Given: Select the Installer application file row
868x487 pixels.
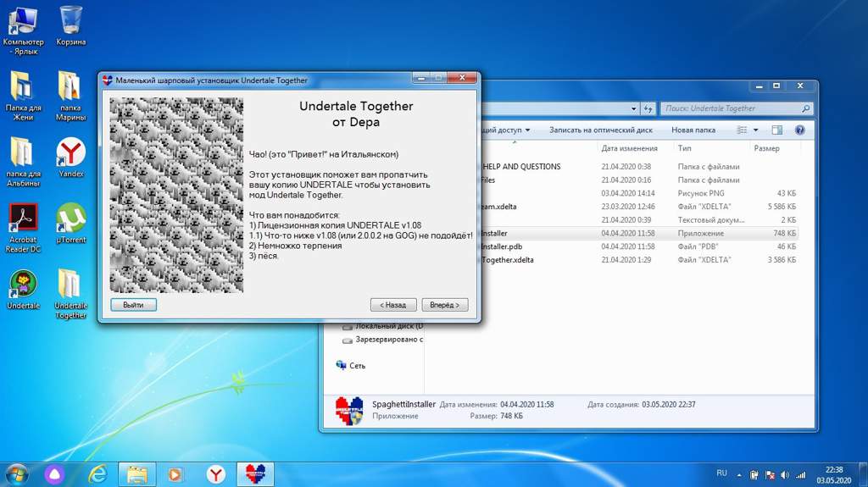Looking at the screenshot, I should click(639, 233).
